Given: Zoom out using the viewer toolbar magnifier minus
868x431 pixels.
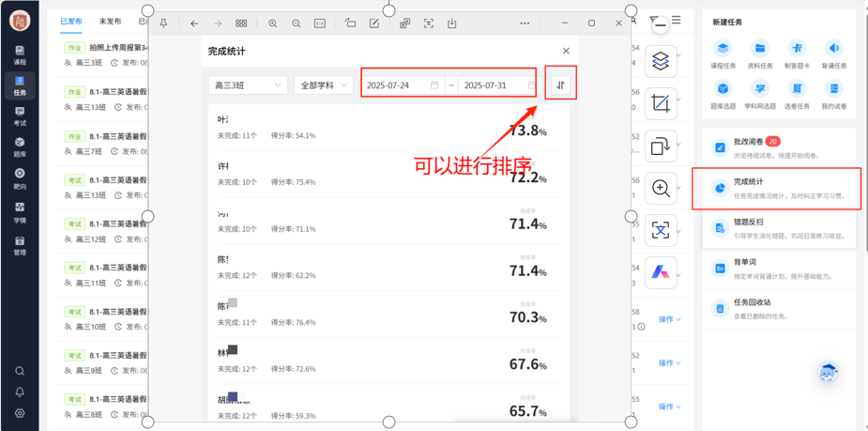Looking at the screenshot, I should pyautogui.click(x=297, y=23).
